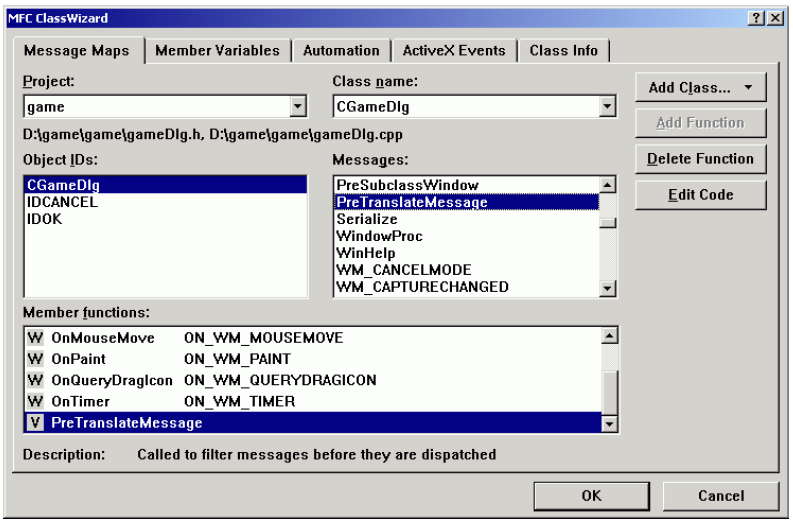
Task: Select PreTranslateMessage in Messages list
Action: [466, 202]
